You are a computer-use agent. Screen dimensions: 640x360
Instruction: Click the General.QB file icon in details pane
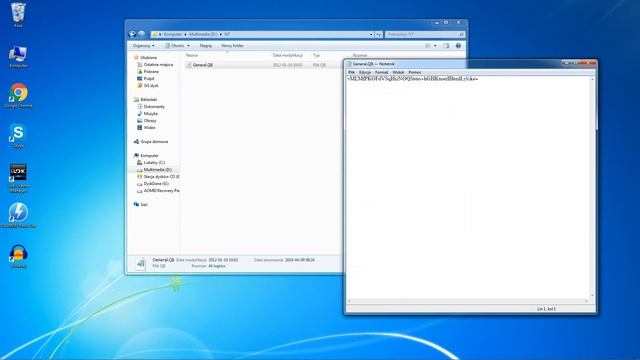(x=140, y=263)
